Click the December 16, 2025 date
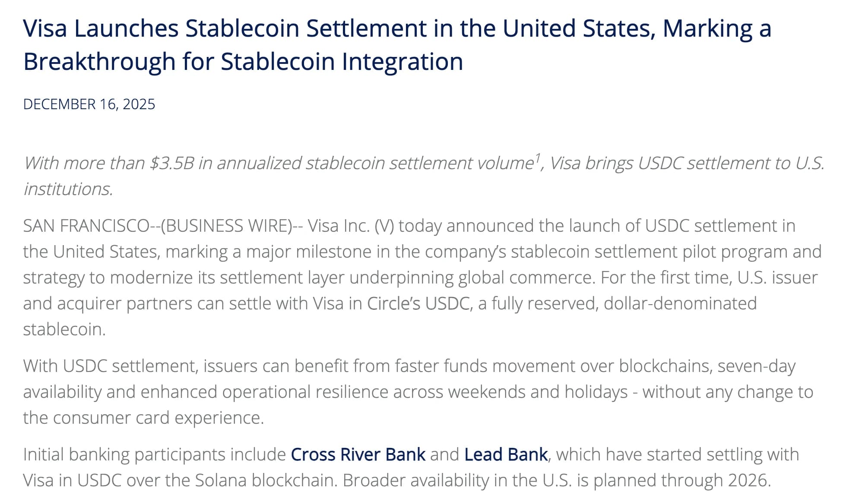843x504 pixels. pyautogui.click(x=89, y=104)
